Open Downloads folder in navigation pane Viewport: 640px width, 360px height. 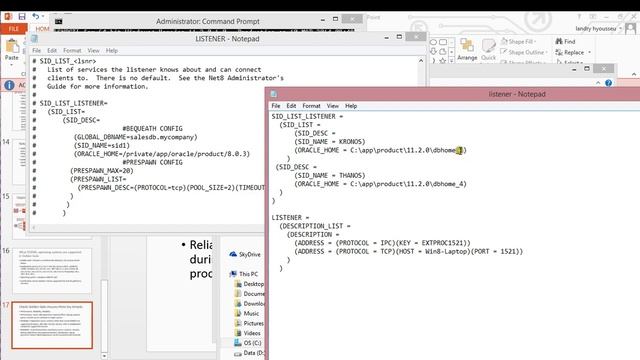pyautogui.click(x=249, y=304)
